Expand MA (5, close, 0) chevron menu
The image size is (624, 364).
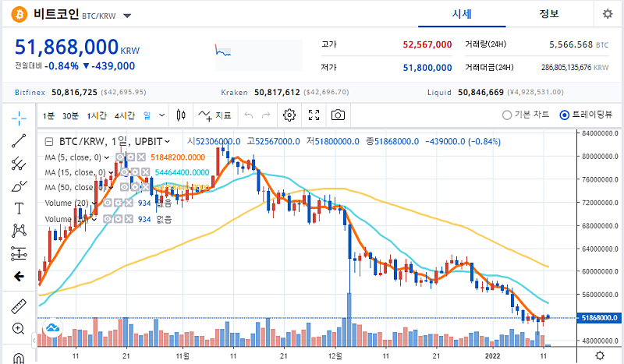pos(107,157)
